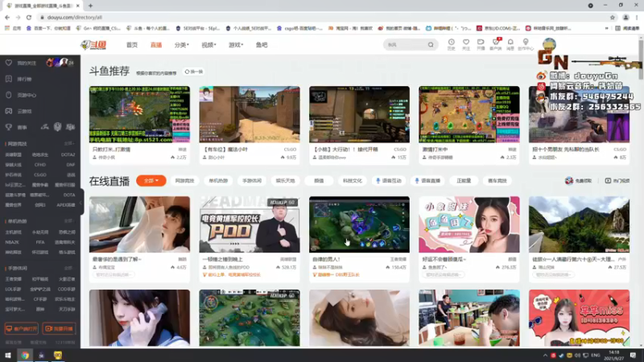The image size is (644, 362).
Task: Expand 全部 beside the 手游休闲 sidebar section
Action: tap(69, 268)
